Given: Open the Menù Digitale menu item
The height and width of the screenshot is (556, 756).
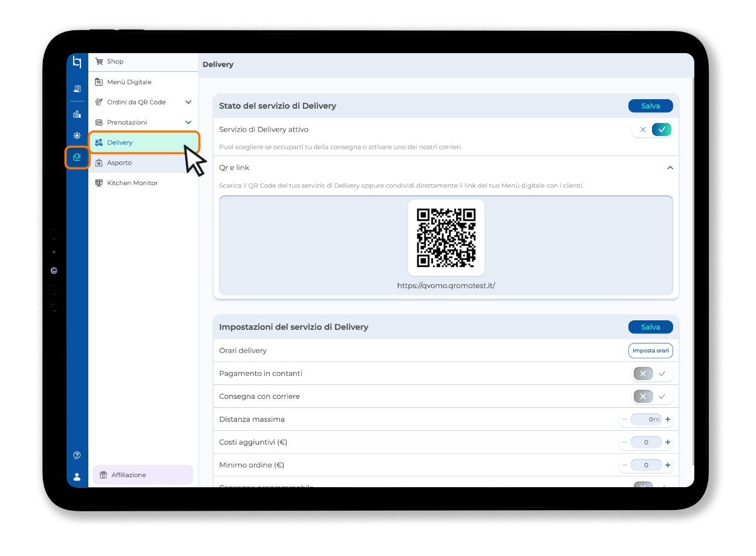Looking at the screenshot, I should click(143, 82).
